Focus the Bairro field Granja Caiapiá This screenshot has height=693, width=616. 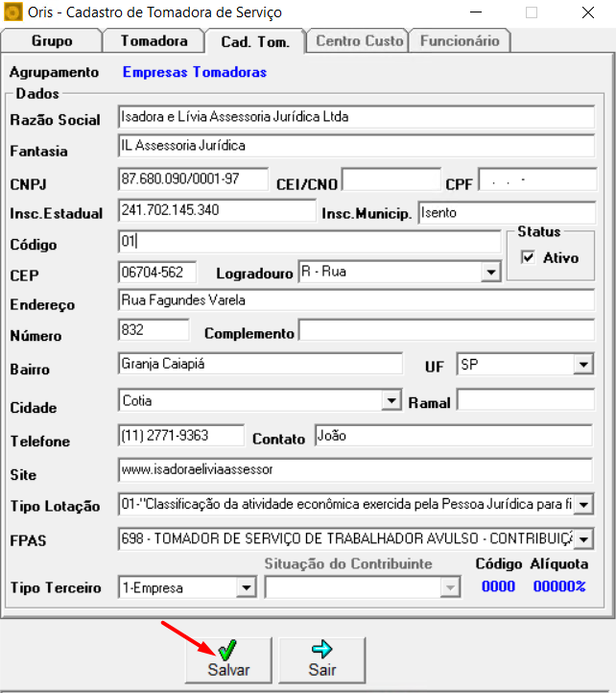(x=260, y=364)
